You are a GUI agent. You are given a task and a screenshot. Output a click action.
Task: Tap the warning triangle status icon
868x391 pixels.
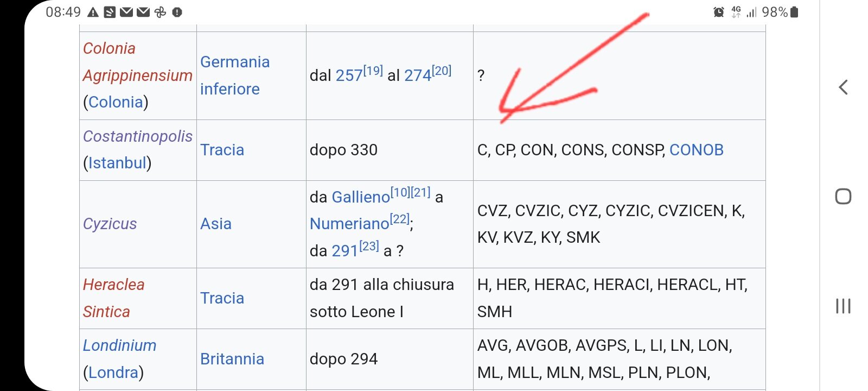coord(93,12)
